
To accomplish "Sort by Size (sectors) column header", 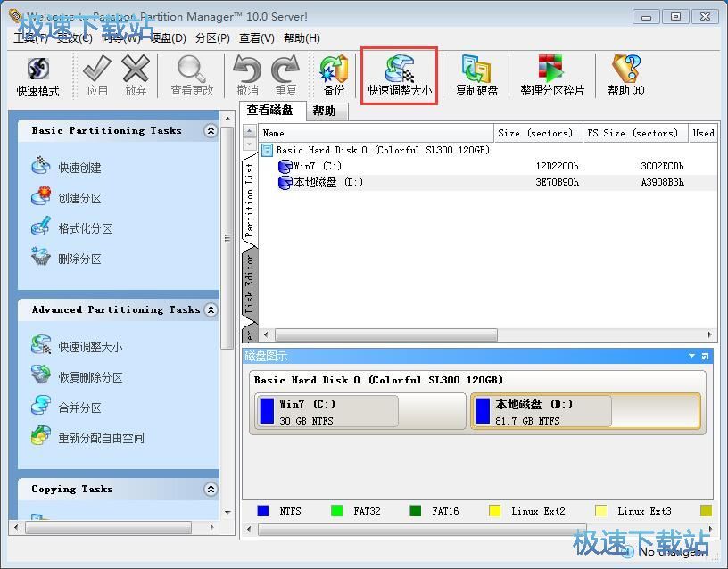I will (536, 133).
